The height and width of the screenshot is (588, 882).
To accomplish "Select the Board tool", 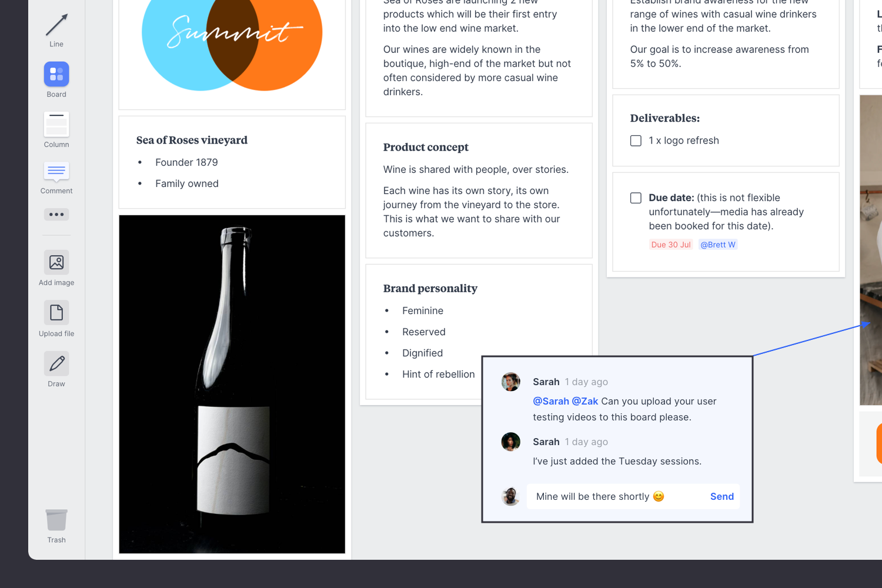I will (56, 74).
